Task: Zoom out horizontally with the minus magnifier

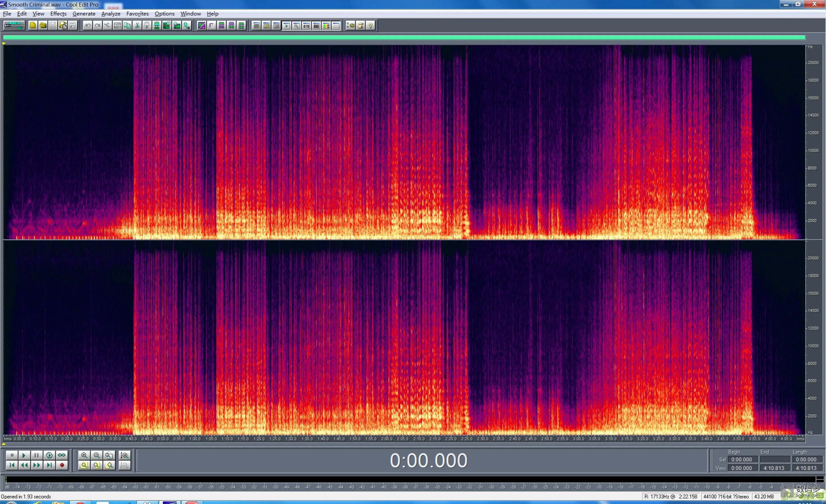Action: pos(97,455)
